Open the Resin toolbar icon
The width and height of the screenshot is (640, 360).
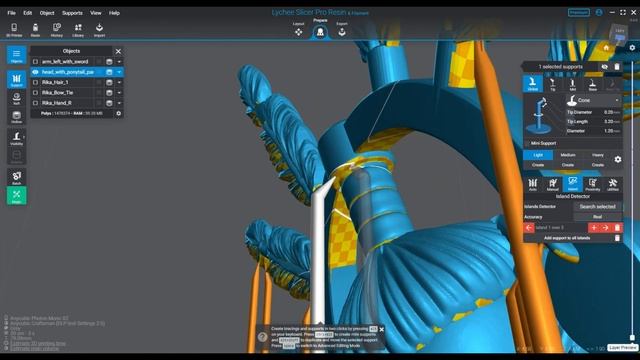pos(36,29)
